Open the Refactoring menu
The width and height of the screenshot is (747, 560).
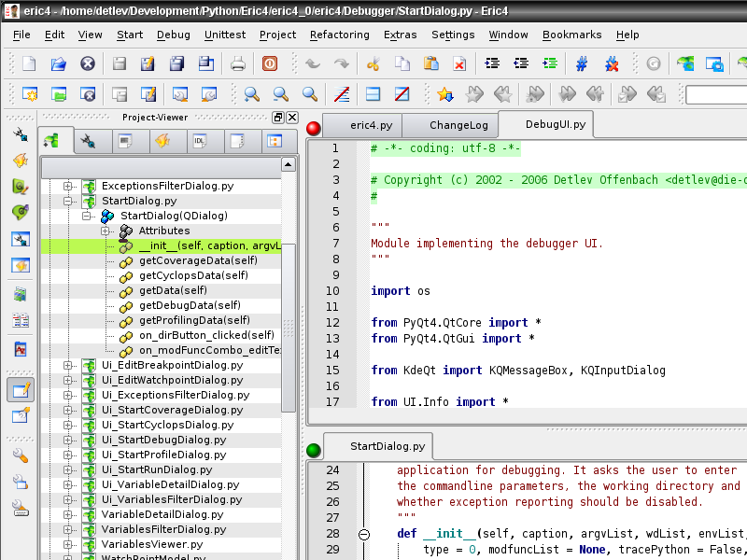coord(339,35)
